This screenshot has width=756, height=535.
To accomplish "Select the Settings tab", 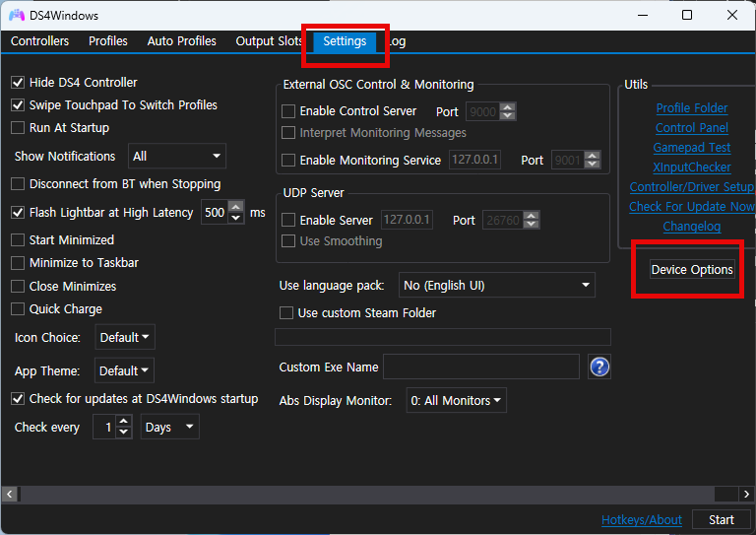I will 345,41.
